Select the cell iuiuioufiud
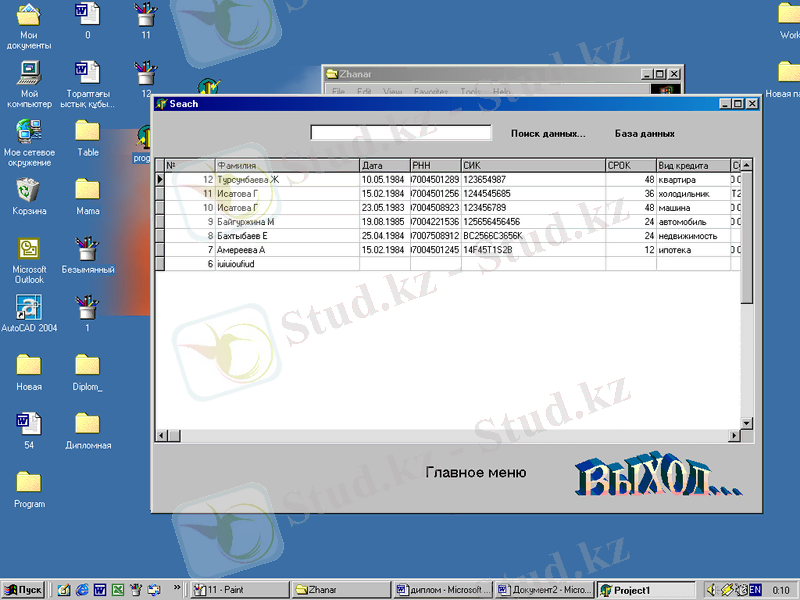Image resolution: width=800 pixels, height=600 pixels. tap(287, 264)
